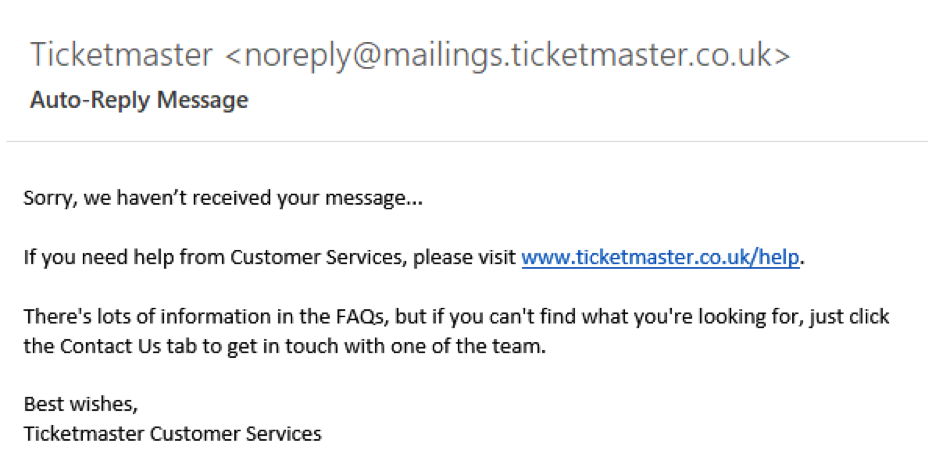This screenshot has width=929, height=475.
Task: Select the noreply@mailings.ticketmaster.co.uk sender address
Action: click(x=508, y=55)
